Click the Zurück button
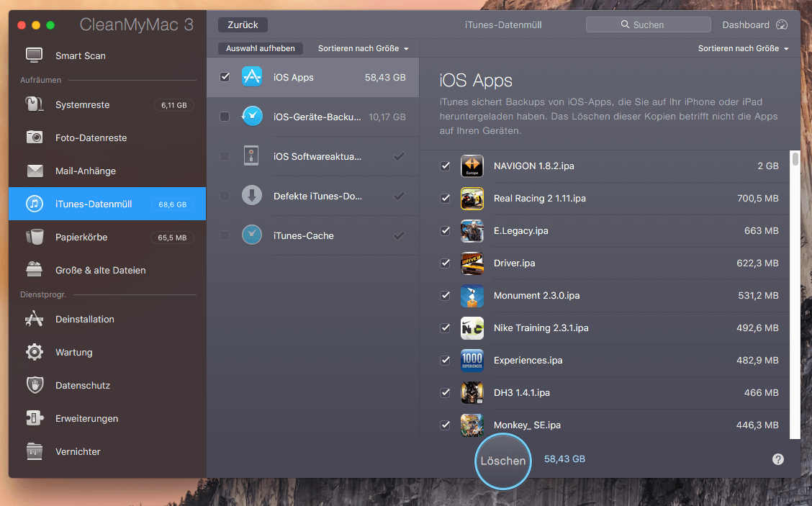The height and width of the screenshot is (506, 812). [243, 25]
